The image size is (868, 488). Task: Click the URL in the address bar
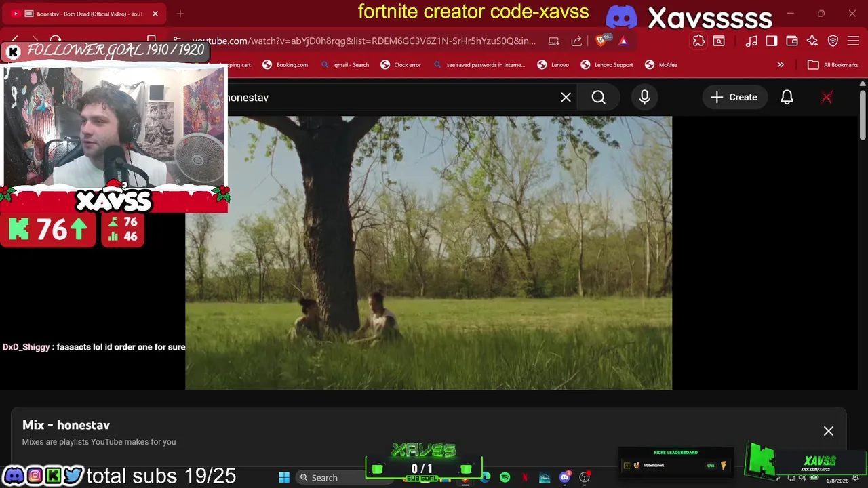[x=363, y=41]
